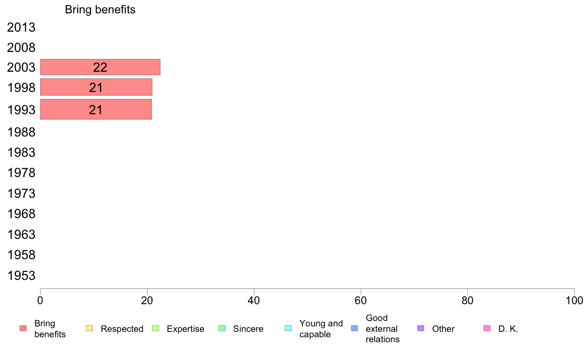Click the yellow Respected legend swatch
Screen dimensions: 588x364
click(89, 328)
